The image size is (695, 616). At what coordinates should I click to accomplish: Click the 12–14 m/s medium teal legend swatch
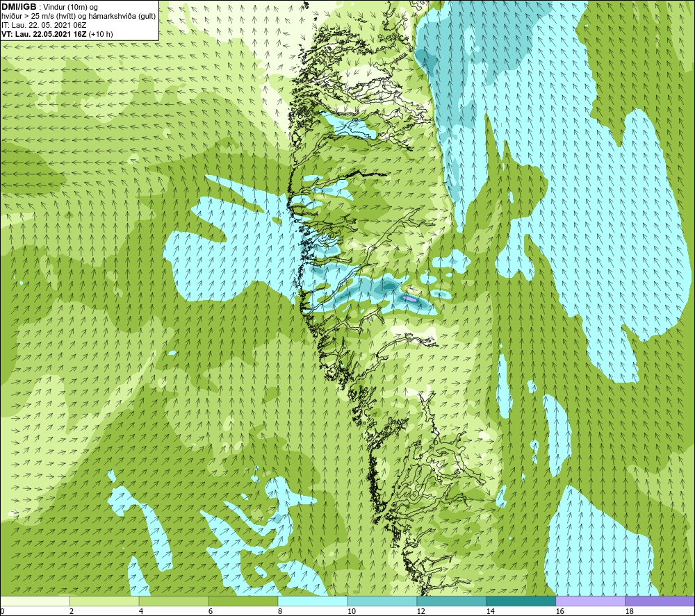pos(452,601)
